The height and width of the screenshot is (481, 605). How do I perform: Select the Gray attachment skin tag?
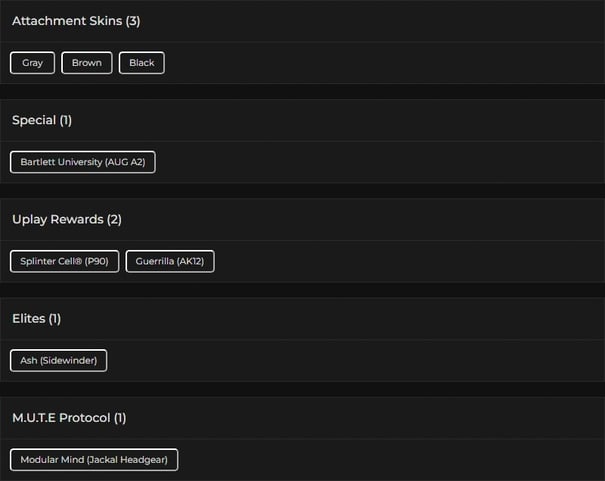[33, 63]
